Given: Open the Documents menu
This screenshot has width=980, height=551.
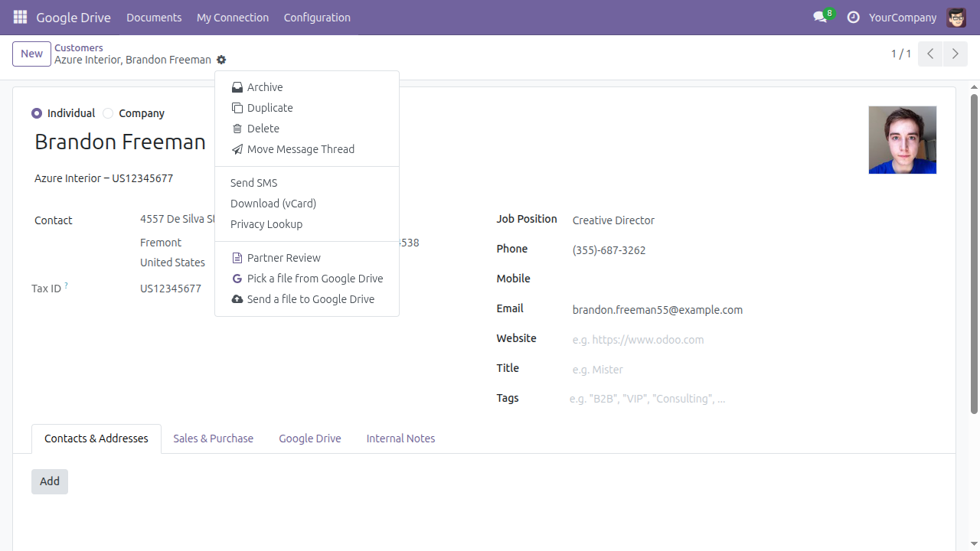Looking at the screenshot, I should click(154, 17).
